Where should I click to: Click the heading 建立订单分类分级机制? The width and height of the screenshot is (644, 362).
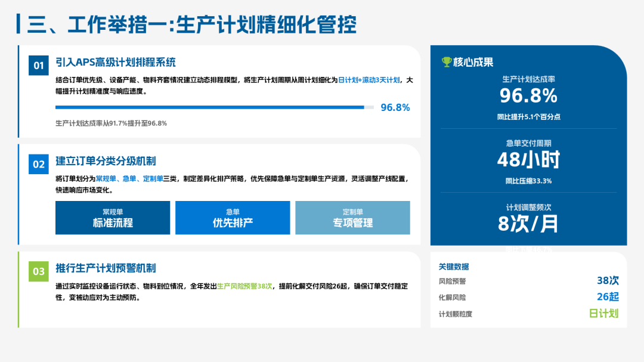tap(106, 161)
